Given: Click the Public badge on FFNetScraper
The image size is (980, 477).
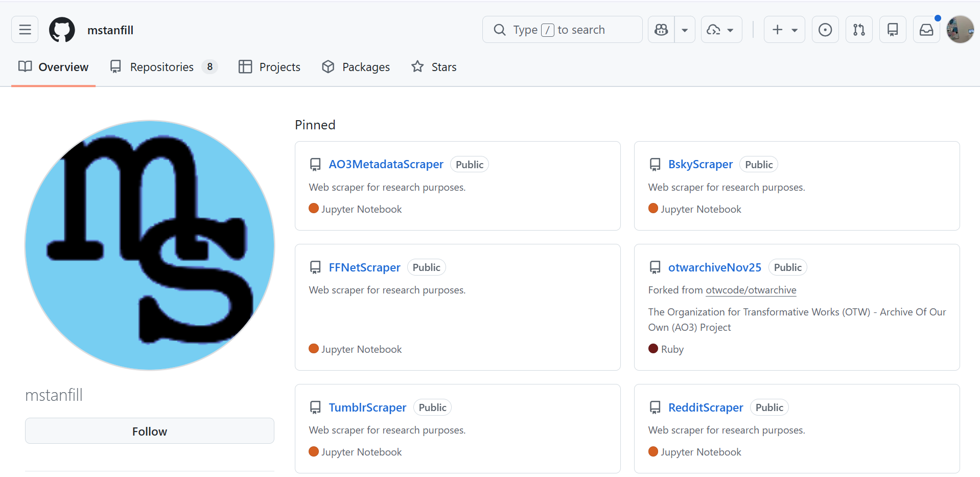Looking at the screenshot, I should pos(427,267).
